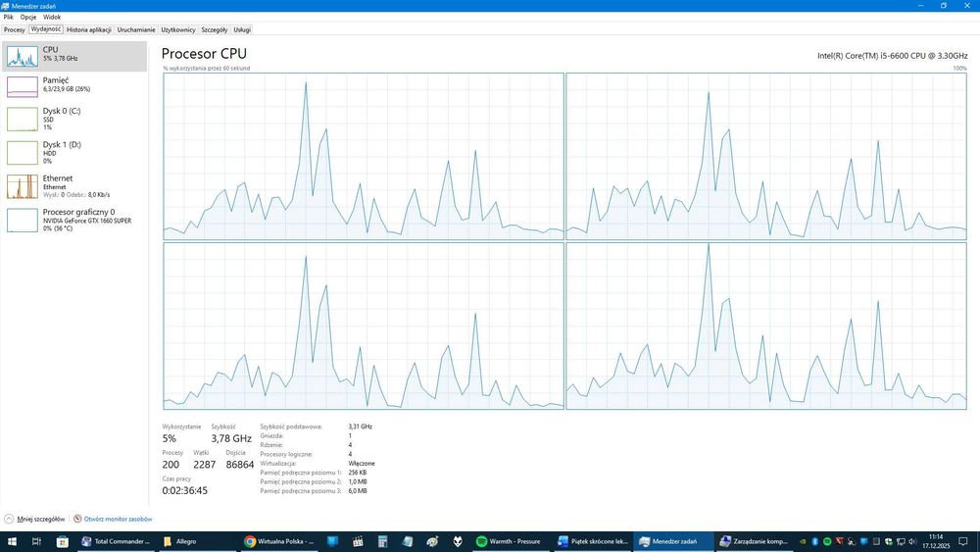Click the Menedżer zadań title bar icon
This screenshot has width=980, height=552.
click(6, 6)
